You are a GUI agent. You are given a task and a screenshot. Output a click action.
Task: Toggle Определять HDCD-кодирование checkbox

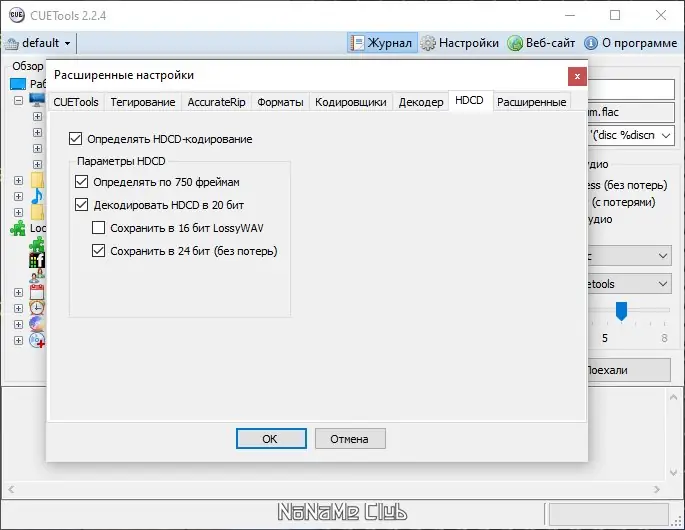[75, 139]
